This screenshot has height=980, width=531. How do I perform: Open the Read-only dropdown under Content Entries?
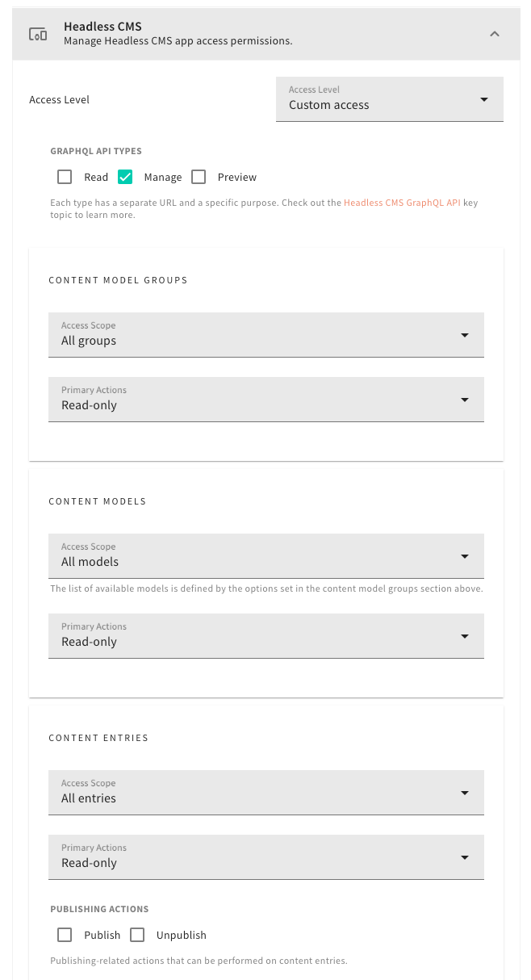tap(266, 856)
